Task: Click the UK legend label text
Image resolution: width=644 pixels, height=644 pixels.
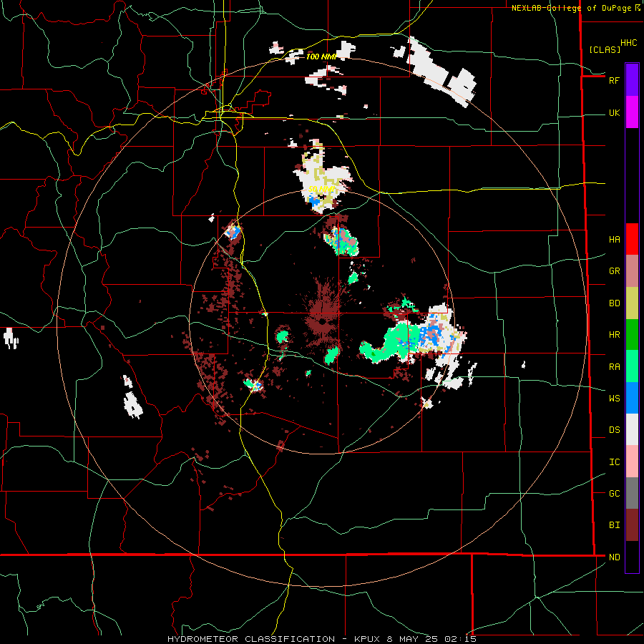Action: pos(614,112)
